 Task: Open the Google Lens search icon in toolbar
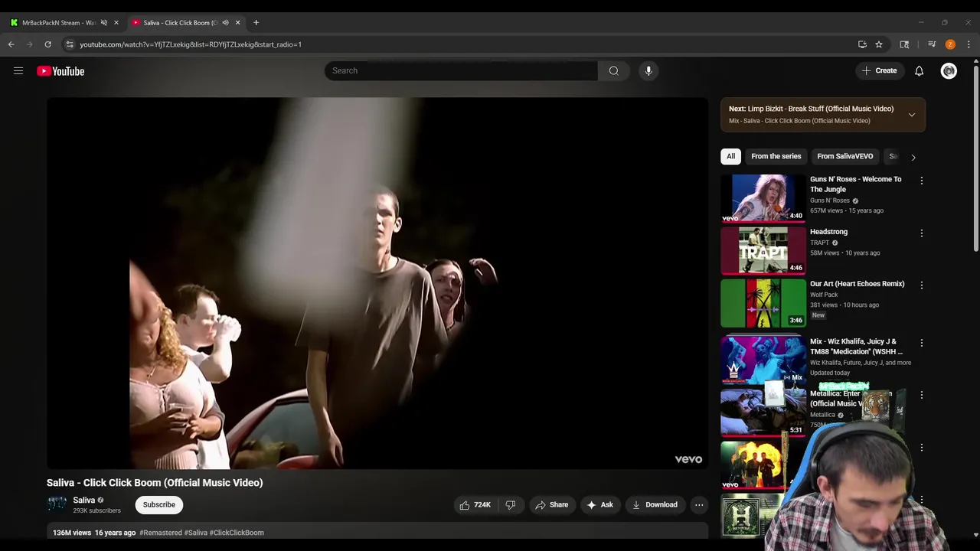(x=904, y=44)
